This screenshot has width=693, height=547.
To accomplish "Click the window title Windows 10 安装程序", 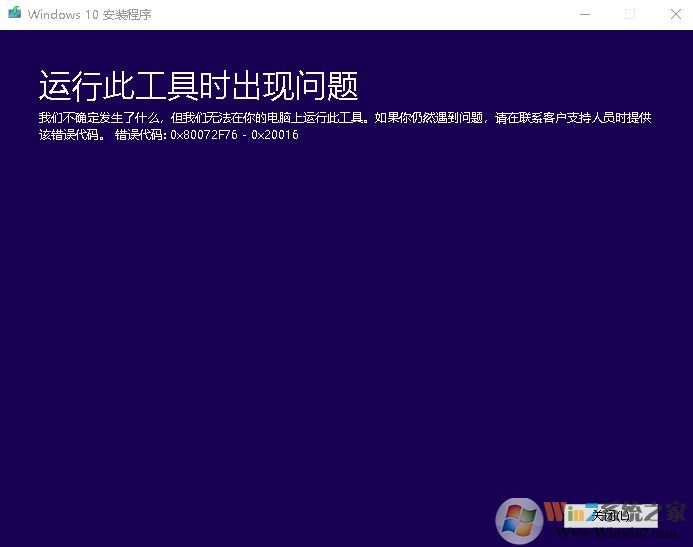I will coord(90,15).
